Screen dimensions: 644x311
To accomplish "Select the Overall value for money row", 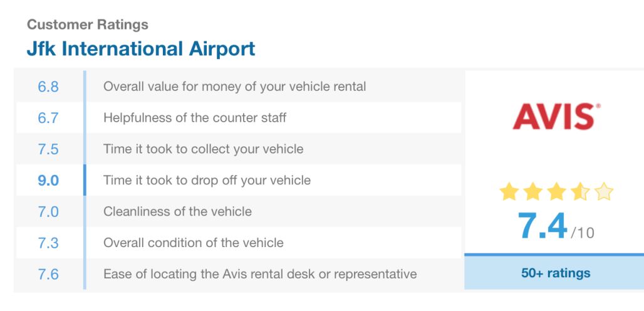I will (239, 87).
